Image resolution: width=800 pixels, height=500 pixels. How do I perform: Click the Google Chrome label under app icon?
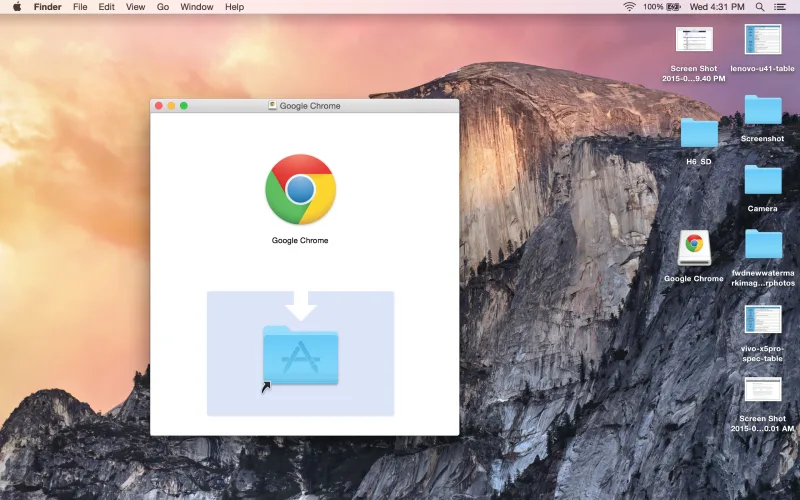point(300,240)
